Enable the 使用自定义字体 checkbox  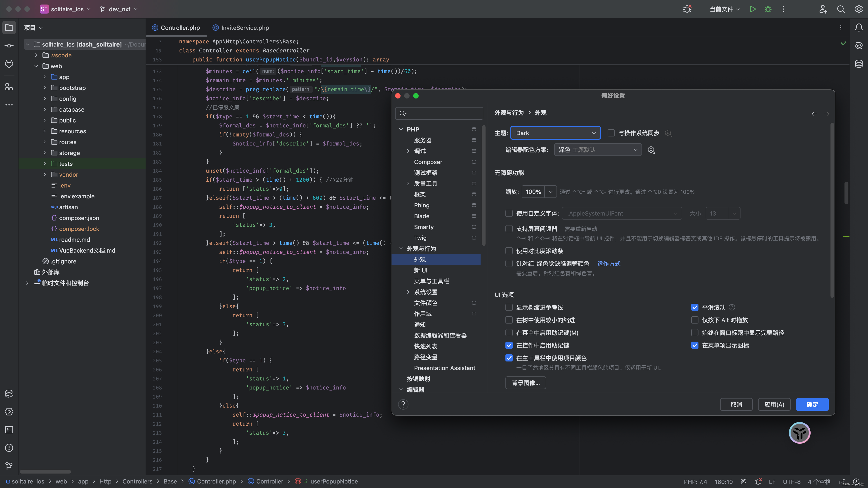click(x=509, y=213)
